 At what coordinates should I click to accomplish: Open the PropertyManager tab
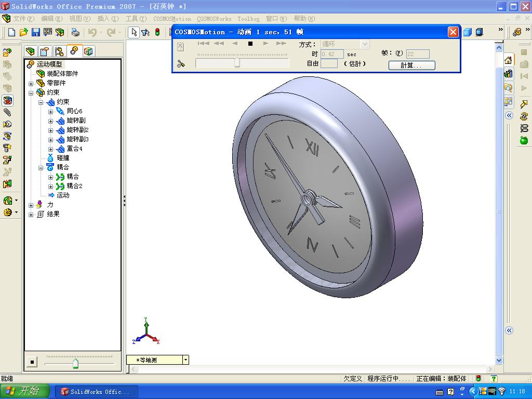point(45,51)
